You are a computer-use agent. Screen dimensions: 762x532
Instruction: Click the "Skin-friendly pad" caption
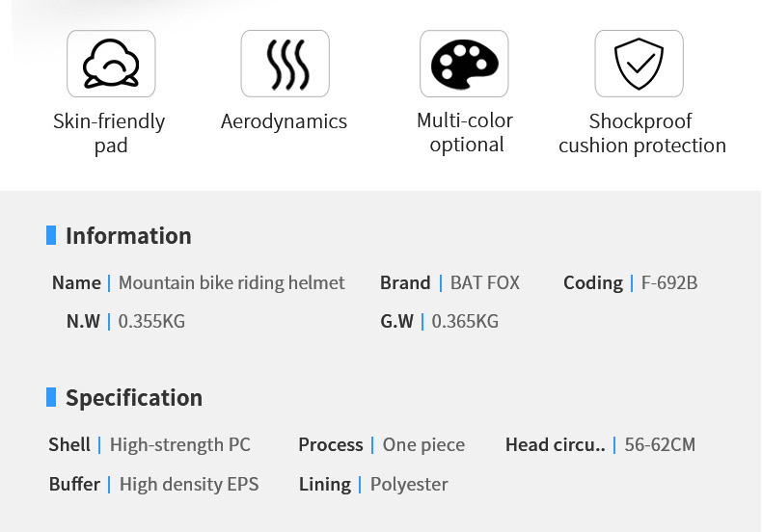click(x=109, y=133)
